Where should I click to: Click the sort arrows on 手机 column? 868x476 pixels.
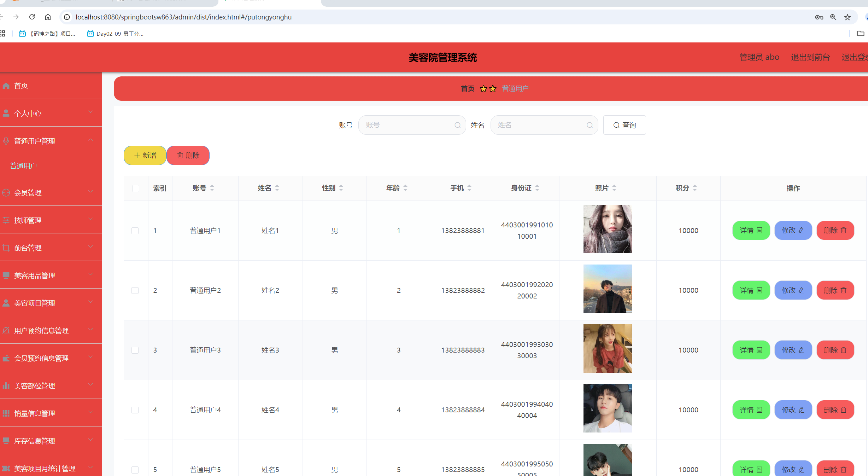469,188
